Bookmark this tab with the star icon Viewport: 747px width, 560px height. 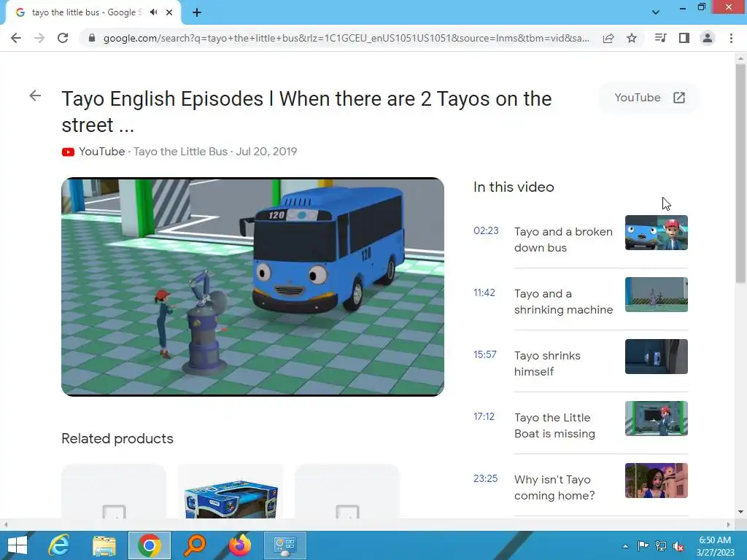(x=632, y=38)
